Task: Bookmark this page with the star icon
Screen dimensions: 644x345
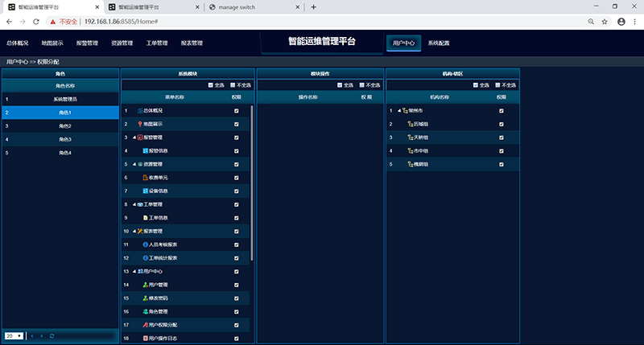Action: (x=604, y=22)
